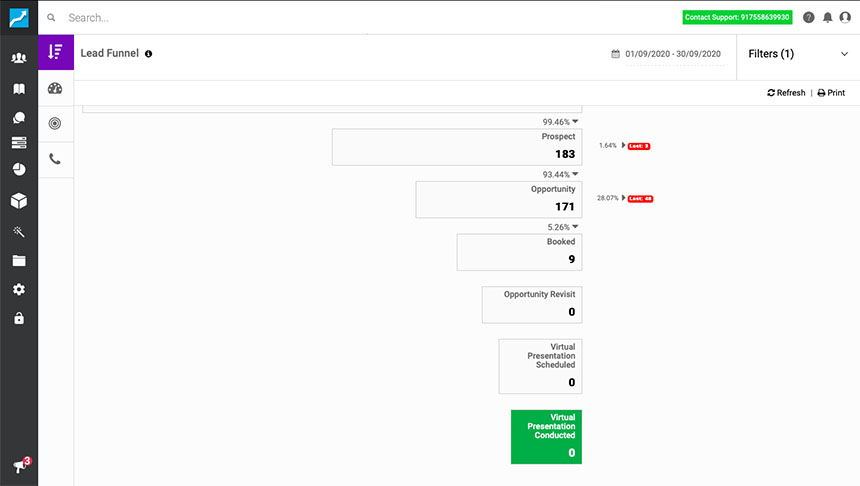Expand the Filters (1) panel chevron
Screen dimensions: 860x486
tap(844, 54)
